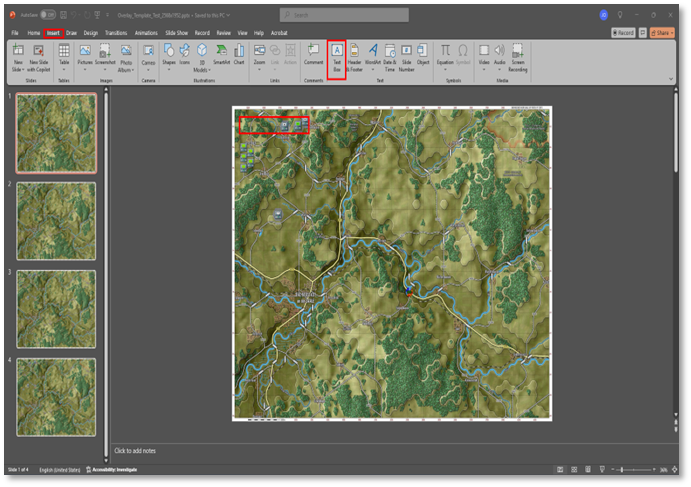691x487 pixels.
Task: Open the Shapes gallery
Action: [167, 57]
